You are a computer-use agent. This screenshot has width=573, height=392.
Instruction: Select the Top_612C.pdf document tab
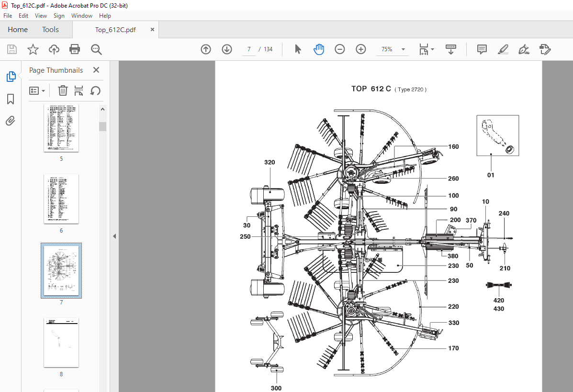(115, 30)
